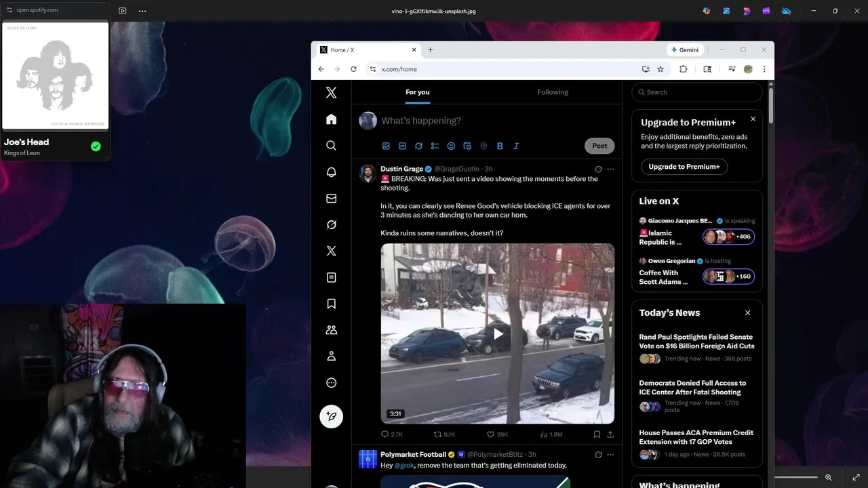Click X logo at top of sidebar
The image size is (868, 488).
pyautogui.click(x=331, y=93)
